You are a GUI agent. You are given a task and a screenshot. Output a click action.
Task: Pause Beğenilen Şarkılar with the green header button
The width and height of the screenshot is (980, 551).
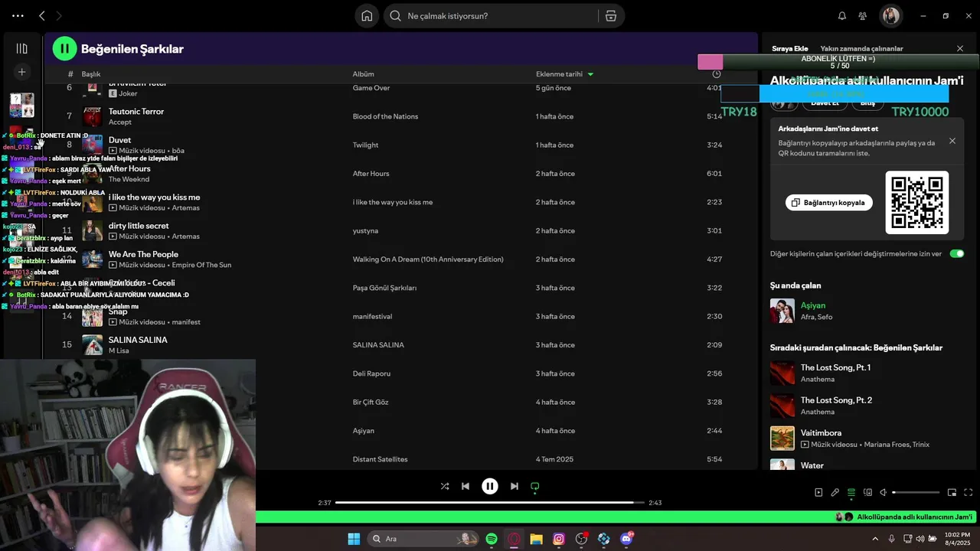pyautogui.click(x=64, y=49)
